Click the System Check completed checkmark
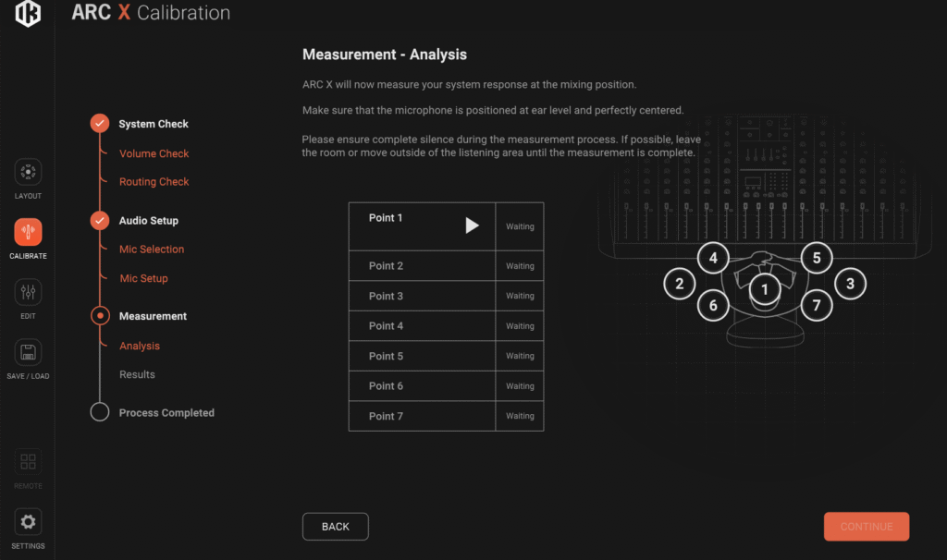This screenshot has height=560, width=947. 100,123
